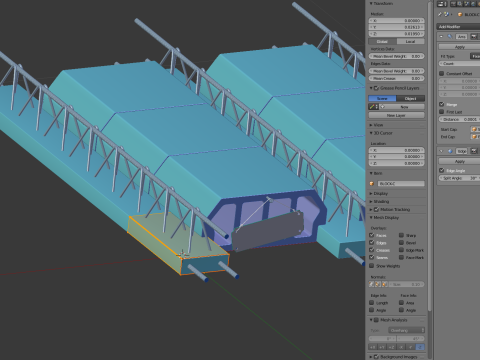The height and width of the screenshot is (360, 480).
Task: Toggle Array modifier render visibility icon
Action: 474,37
